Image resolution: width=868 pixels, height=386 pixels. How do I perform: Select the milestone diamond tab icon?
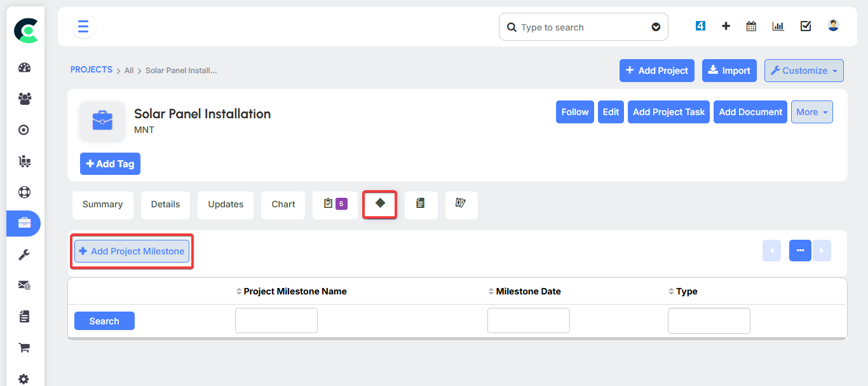379,204
